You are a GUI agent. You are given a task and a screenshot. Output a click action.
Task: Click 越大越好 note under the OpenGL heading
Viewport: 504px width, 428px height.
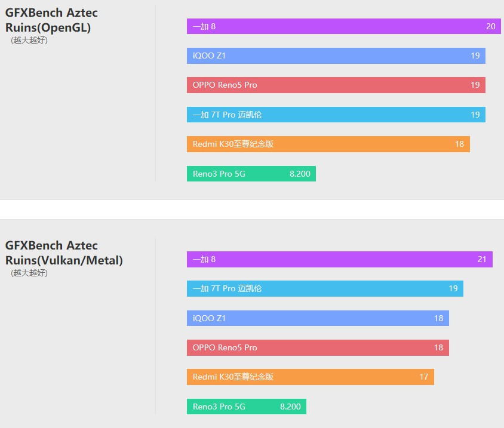29,40
